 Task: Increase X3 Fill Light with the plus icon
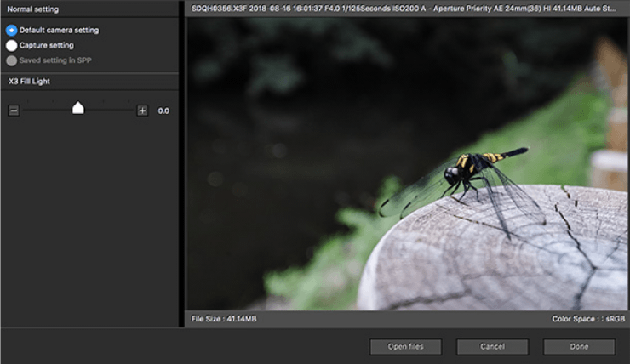[142, 111]
